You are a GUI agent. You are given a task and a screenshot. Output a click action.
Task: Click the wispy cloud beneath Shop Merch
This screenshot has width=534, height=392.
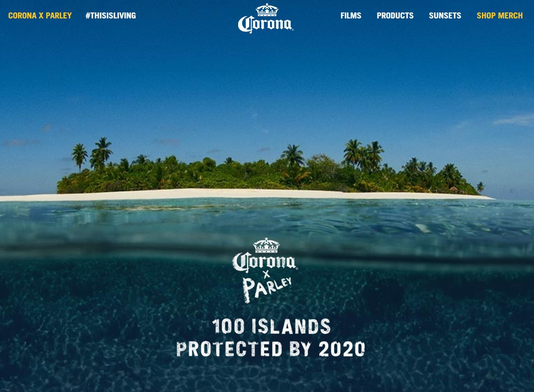(x=514, y=120)
